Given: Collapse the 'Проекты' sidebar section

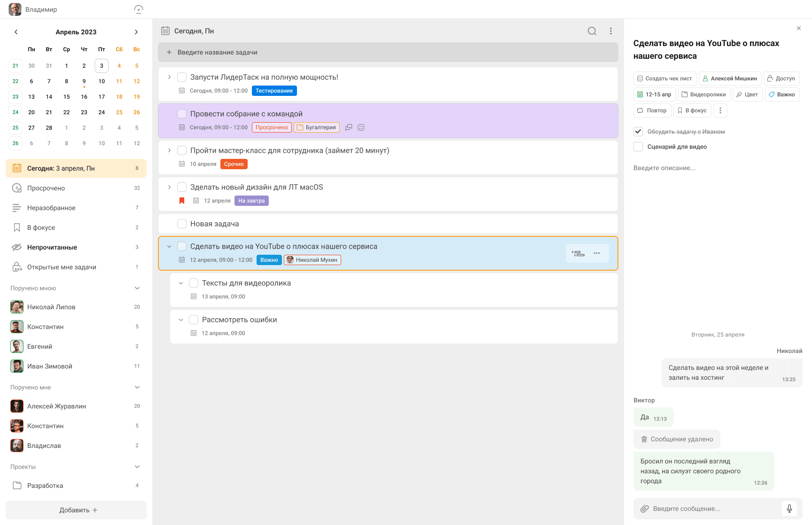Looking at the screenshot, I should click(x=137, y=467).
